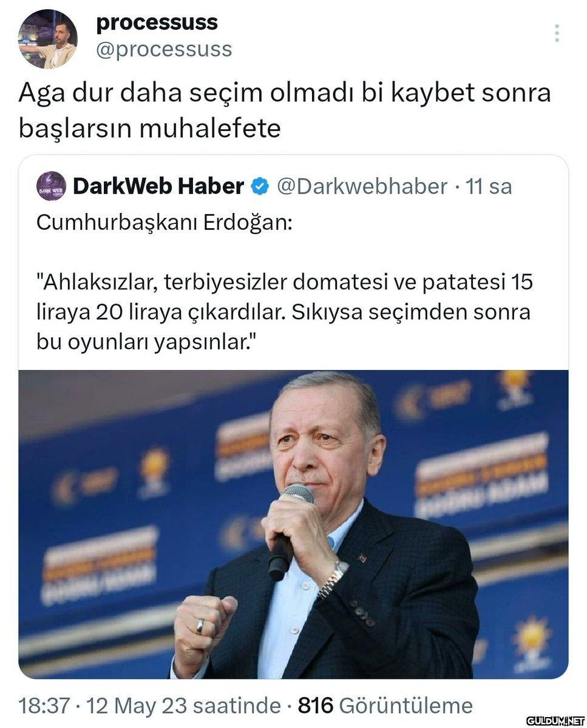Click the blue verified badge
587x728 pixels.
tap(260, 187)
